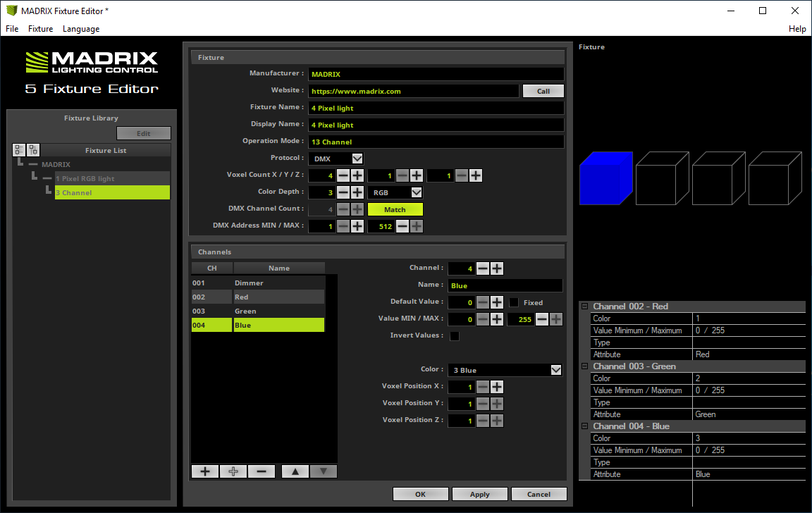Select the fourth voxel cube preview
812x513 pixels.
(x=775, y=178)
